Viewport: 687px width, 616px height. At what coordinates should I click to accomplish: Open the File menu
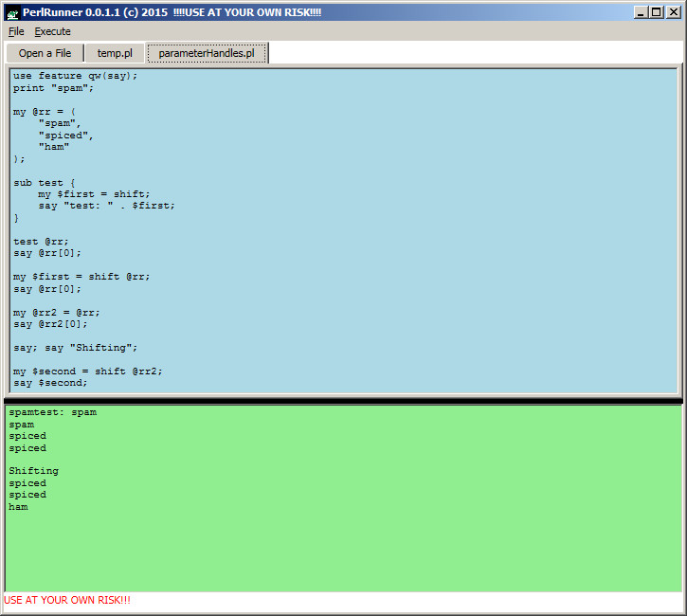(16, 31)
